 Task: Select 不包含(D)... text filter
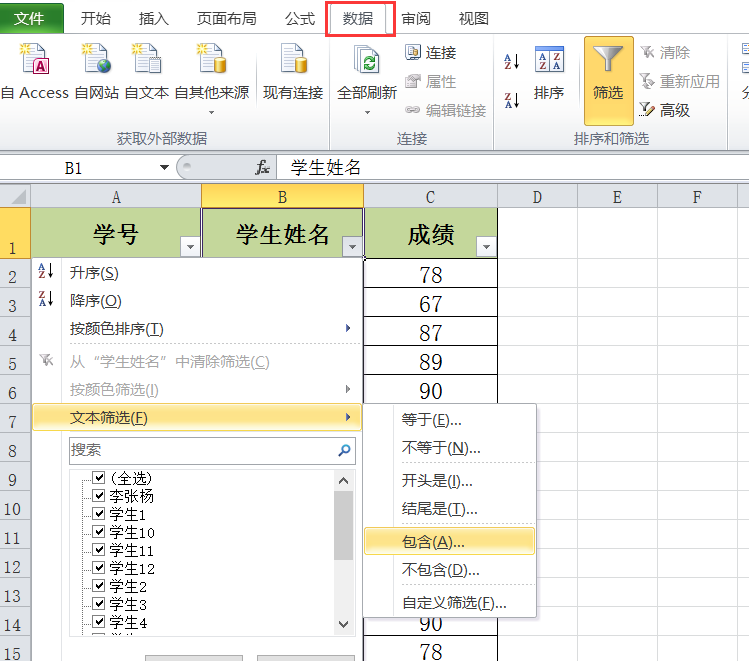click(x=449, y=569)
